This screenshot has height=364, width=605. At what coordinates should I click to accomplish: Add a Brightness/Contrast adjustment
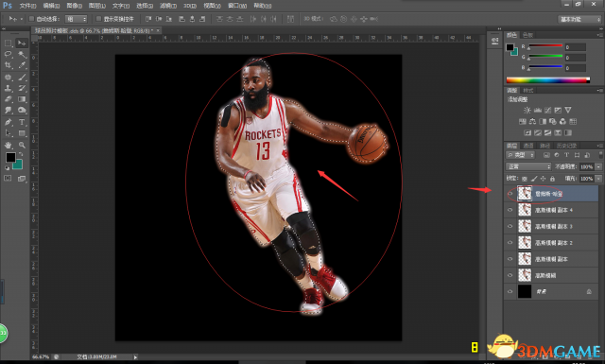click(x=527, y=110)
